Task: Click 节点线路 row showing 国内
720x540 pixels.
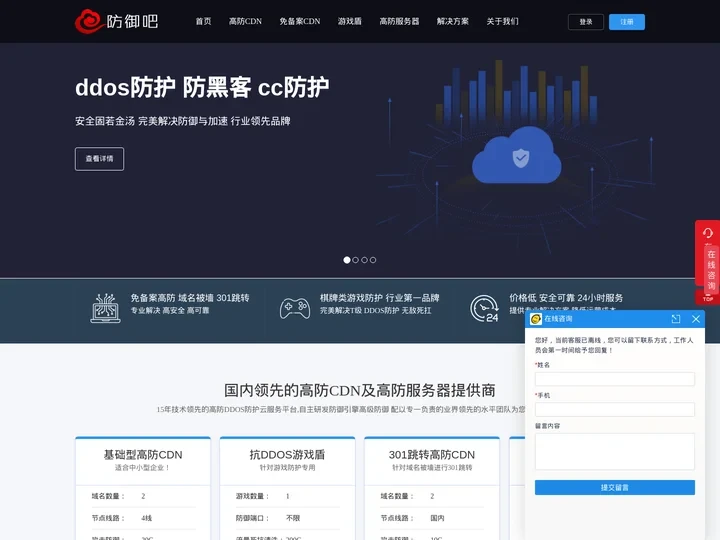Action: click(432, 518)
